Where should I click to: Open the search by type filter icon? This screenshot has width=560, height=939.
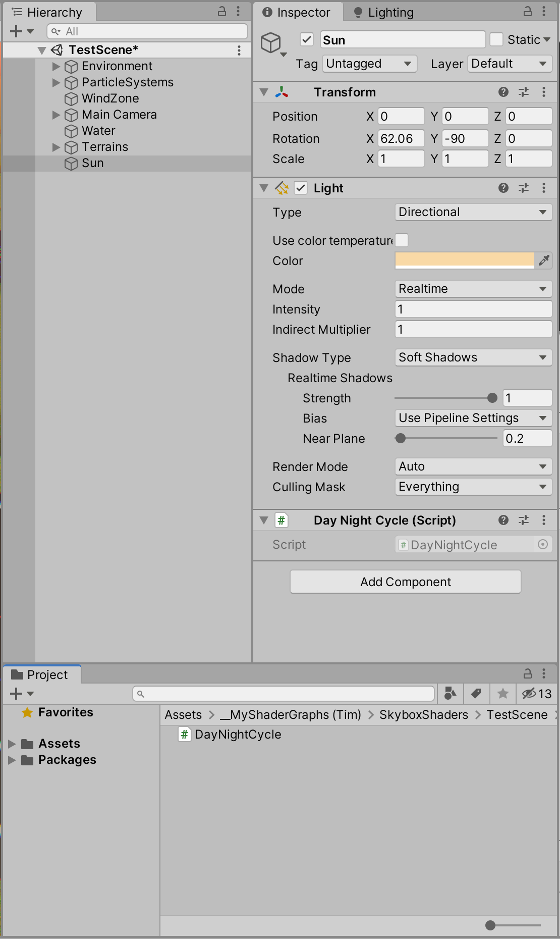pos(450,694)
